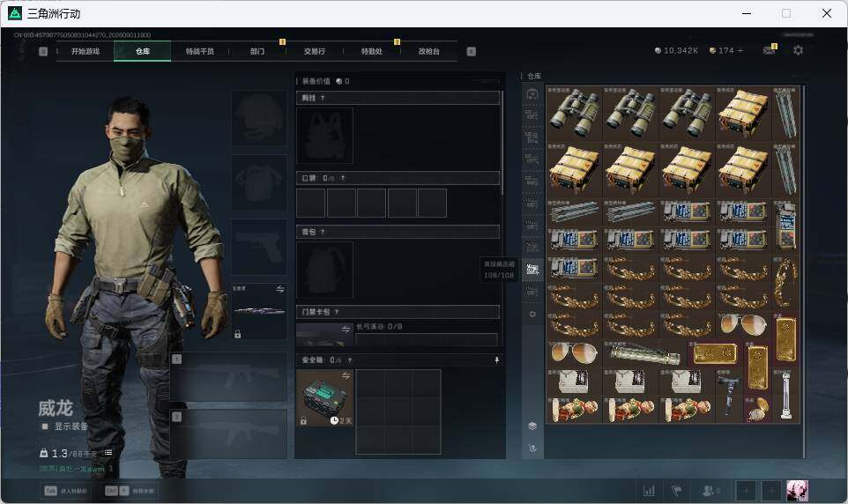
Task: Click the 10,342K currency balance
Action: (676, 50)
